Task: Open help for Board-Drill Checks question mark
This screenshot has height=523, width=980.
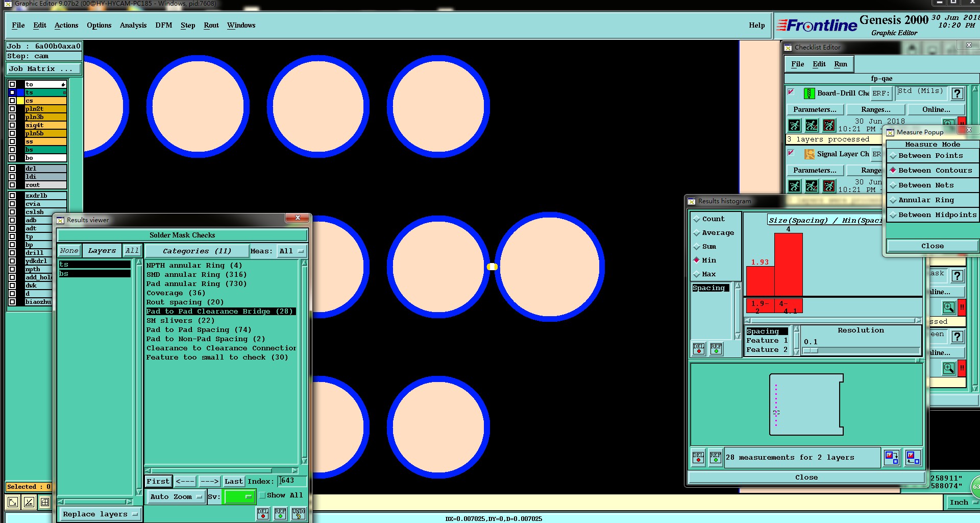Action: tap(958, 93)
